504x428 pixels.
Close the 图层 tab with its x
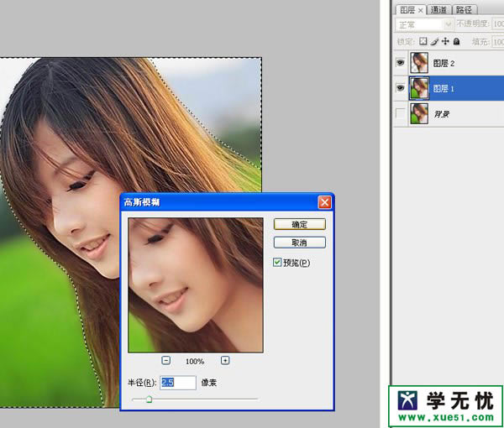tap(421, 11)
